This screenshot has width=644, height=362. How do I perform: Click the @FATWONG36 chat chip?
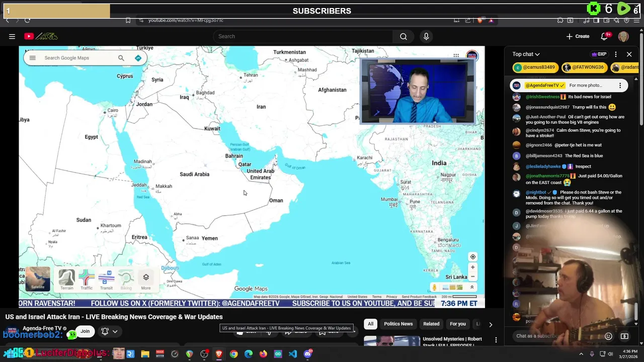584,67
